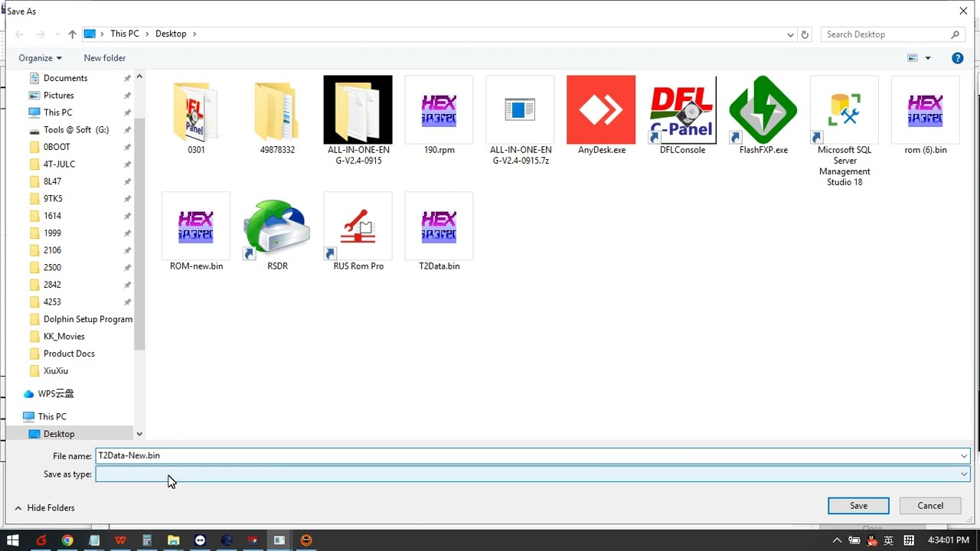The height and width of the screenshot is (551, 980).
Task: Refresh the Desktop folder view
Action: click(805, 34)
